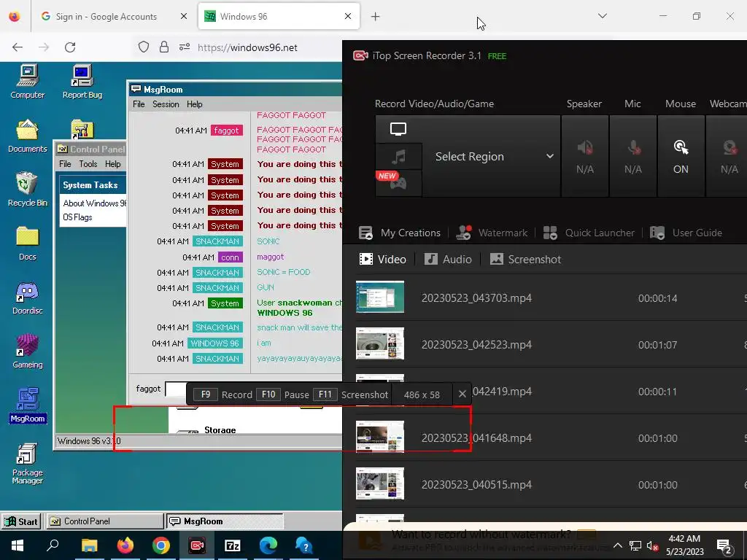747x560 pixels.
Task: Switch to Firefox on the taskbar
Action: point(125,545)
